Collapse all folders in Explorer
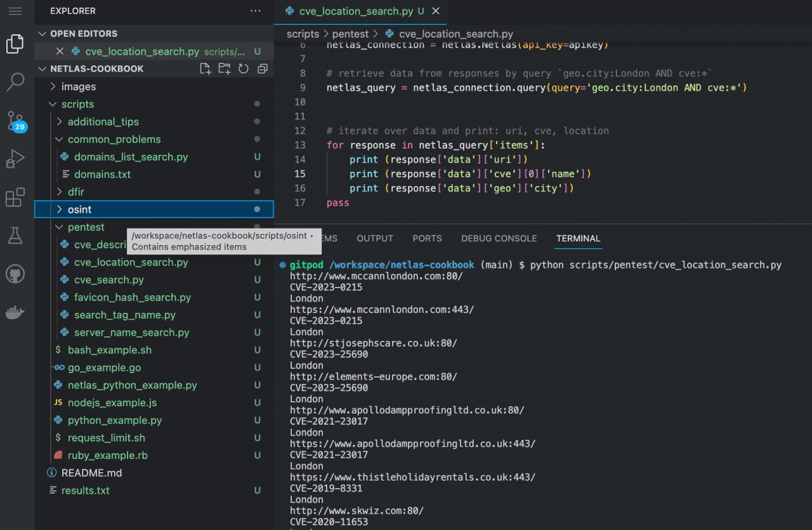Screen dimensions: 812x530 click(x=262, y=69)
